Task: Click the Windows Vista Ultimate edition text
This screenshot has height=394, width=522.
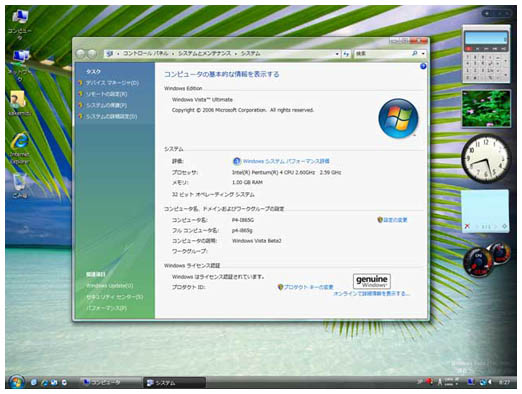Action: (202, 100)
